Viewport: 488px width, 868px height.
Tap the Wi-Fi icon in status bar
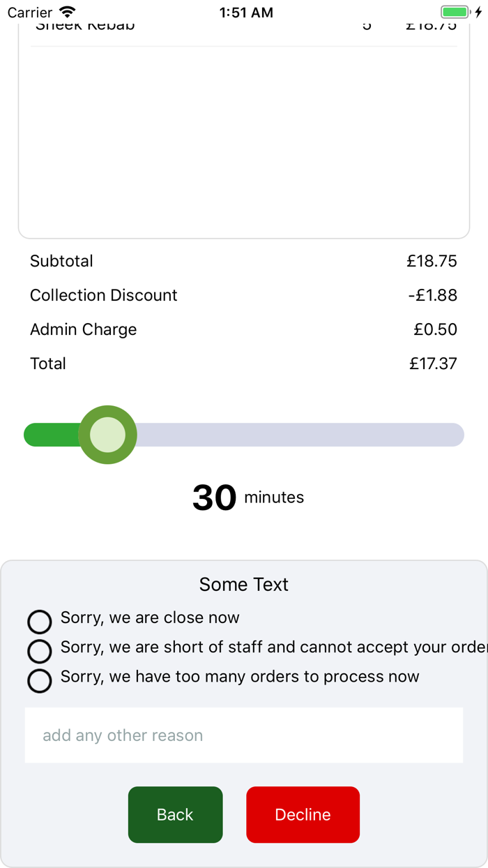coord(68,12)
